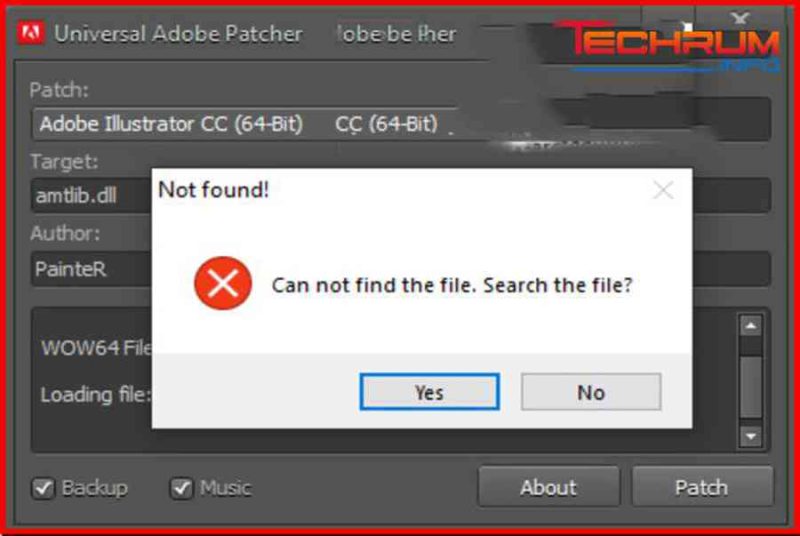Click the scroll up arrow in log panel
The height and width of the screenshot is (536, 800).
[751, 326]
